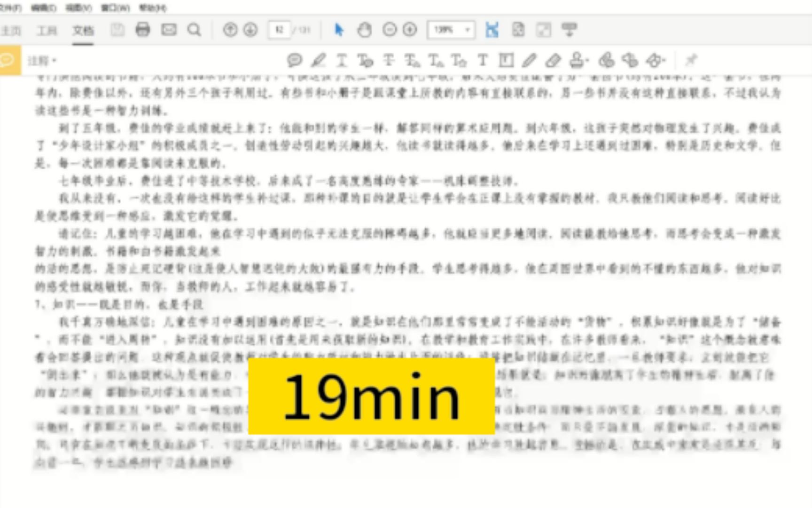
Task: Click the full screen mode icon
Action: click(x=544, y=30)
